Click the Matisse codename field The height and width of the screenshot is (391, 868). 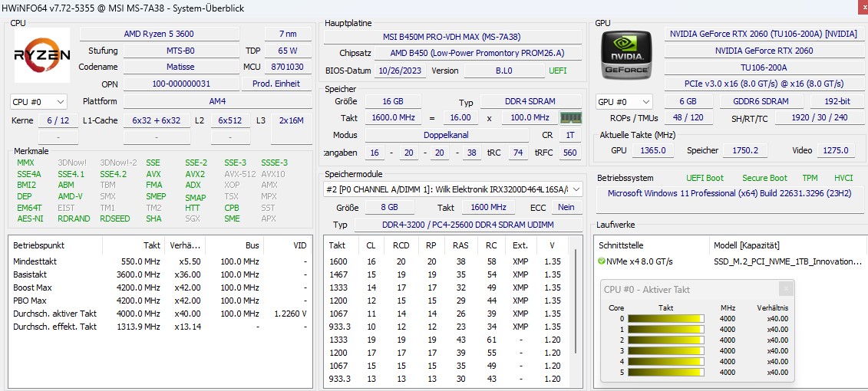[180, 67]
